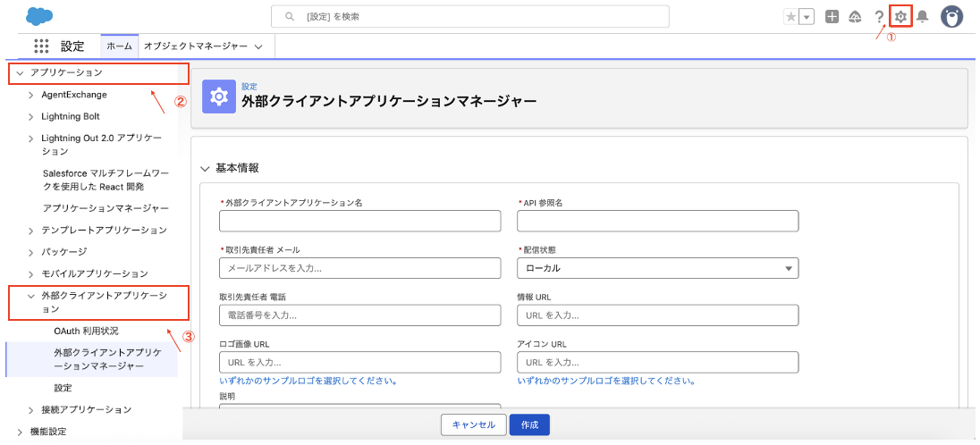Viewport: 980px width, 445px height.
Task: Open the オブジェクトマネージャー tab dropdown chevron
Action: click(x=258, y=46)
